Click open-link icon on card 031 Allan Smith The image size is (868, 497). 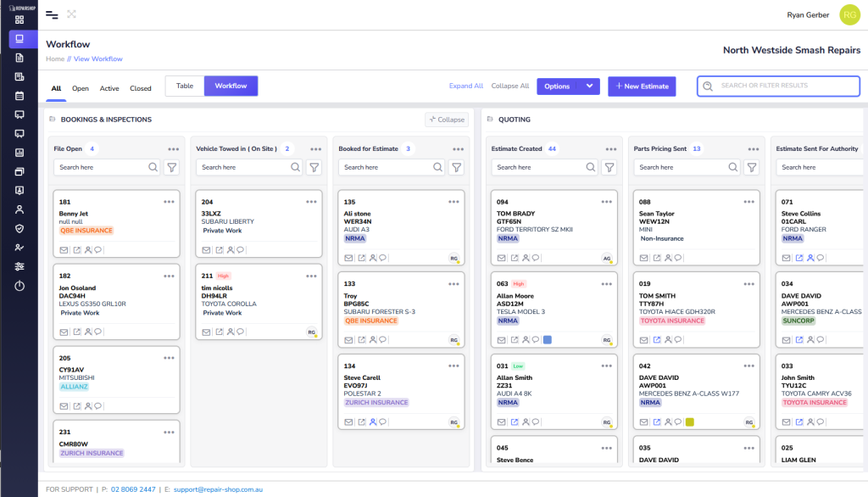pyautogui.click(x=515, y=422)
